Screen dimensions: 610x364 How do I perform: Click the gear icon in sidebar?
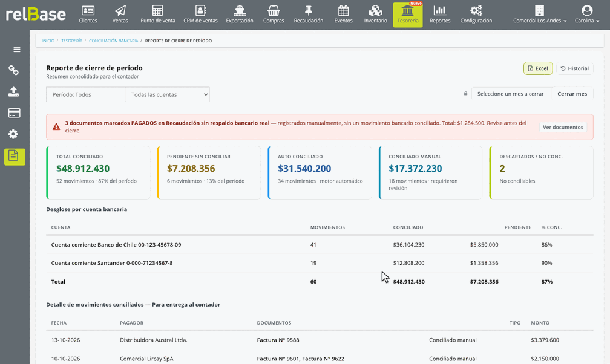[x=13, y=134]
